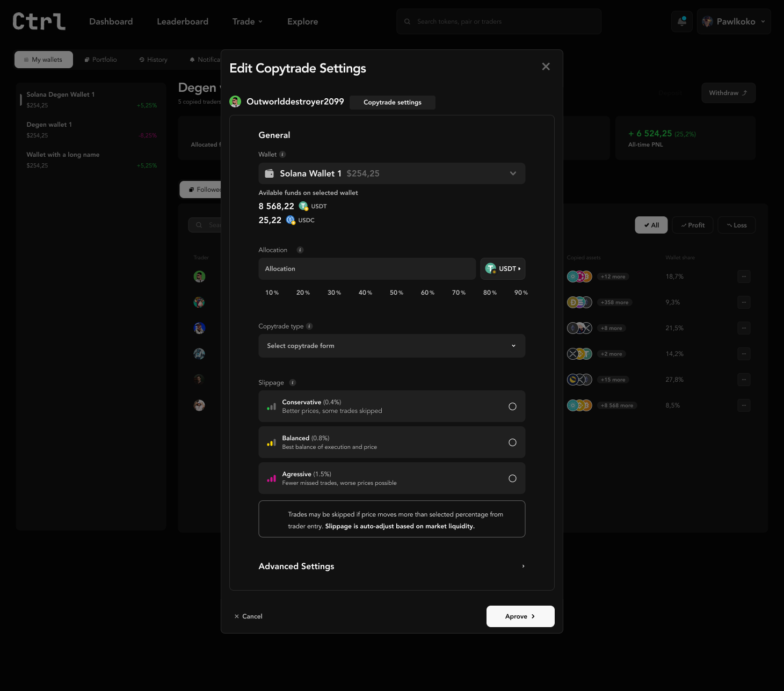Screen dimensions: 784x691
Task: Click the Allocation info icon
Action: 300,250
